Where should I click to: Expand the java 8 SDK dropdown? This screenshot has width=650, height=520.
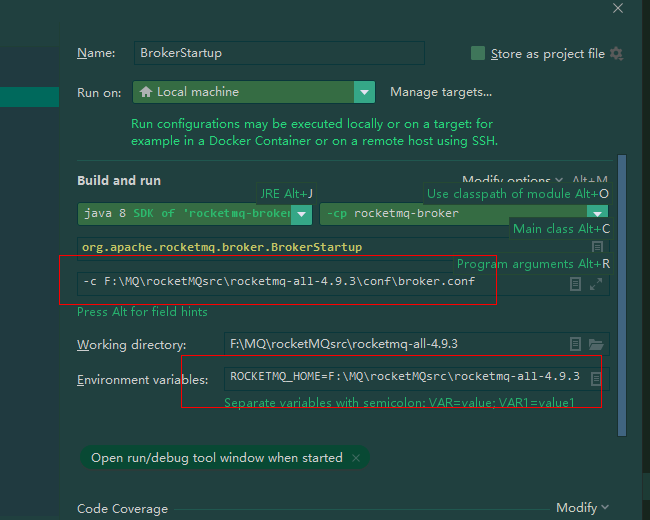coord(301,213)
